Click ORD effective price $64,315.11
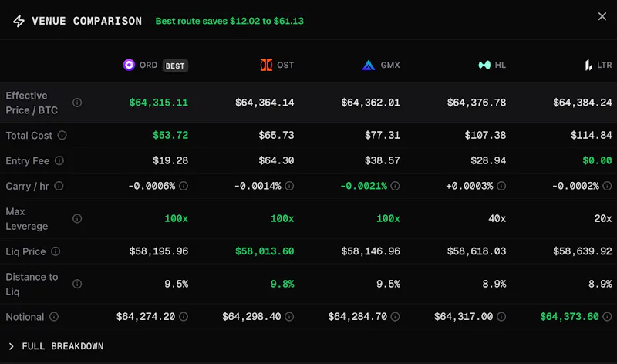 [x=159, y=103]
